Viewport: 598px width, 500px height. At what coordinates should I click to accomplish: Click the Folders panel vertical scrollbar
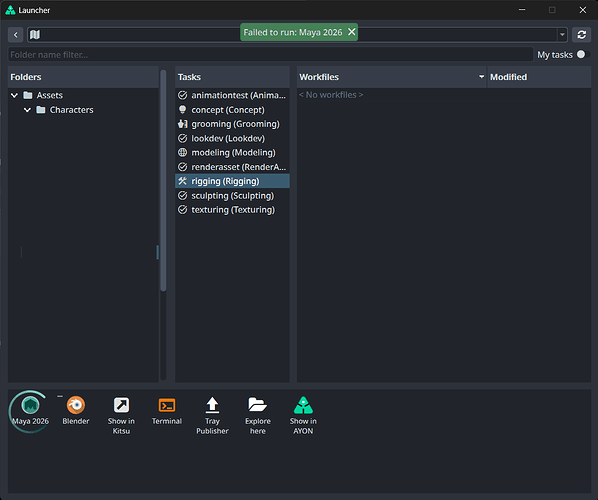point(163,180)
